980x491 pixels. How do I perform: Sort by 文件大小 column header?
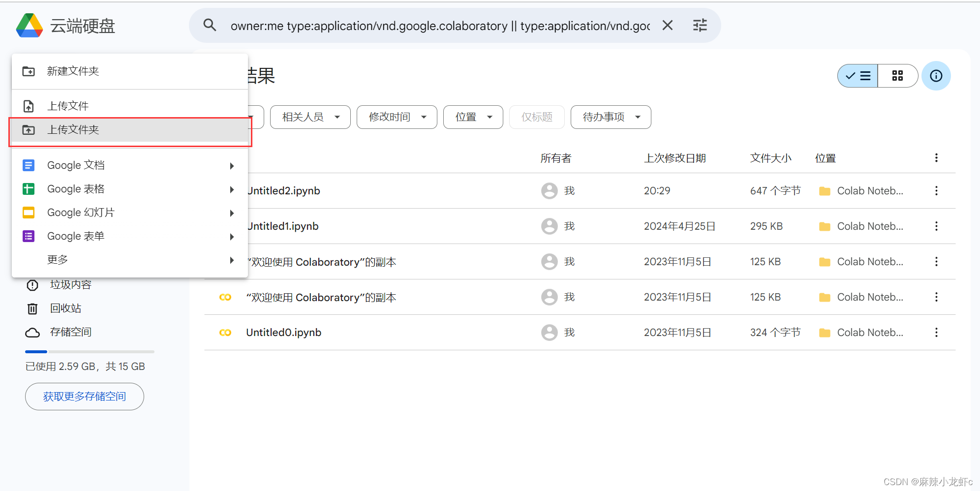click(770, 158)
